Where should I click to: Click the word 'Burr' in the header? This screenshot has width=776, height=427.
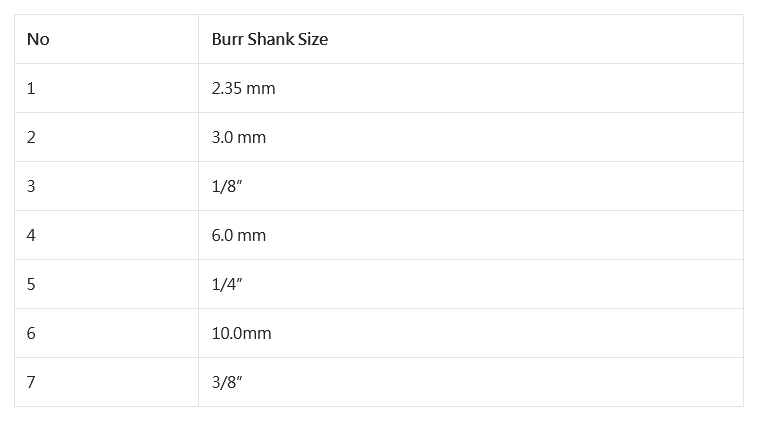tap(228, 39)
